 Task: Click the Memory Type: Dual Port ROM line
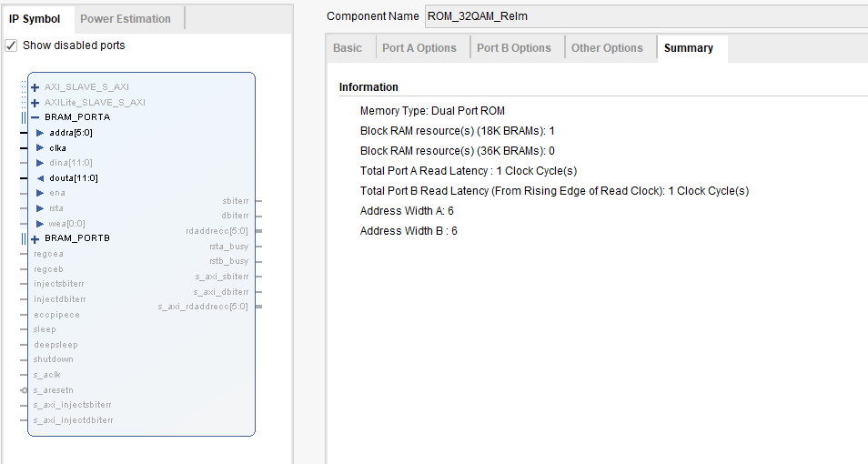(x=432, y=111)
